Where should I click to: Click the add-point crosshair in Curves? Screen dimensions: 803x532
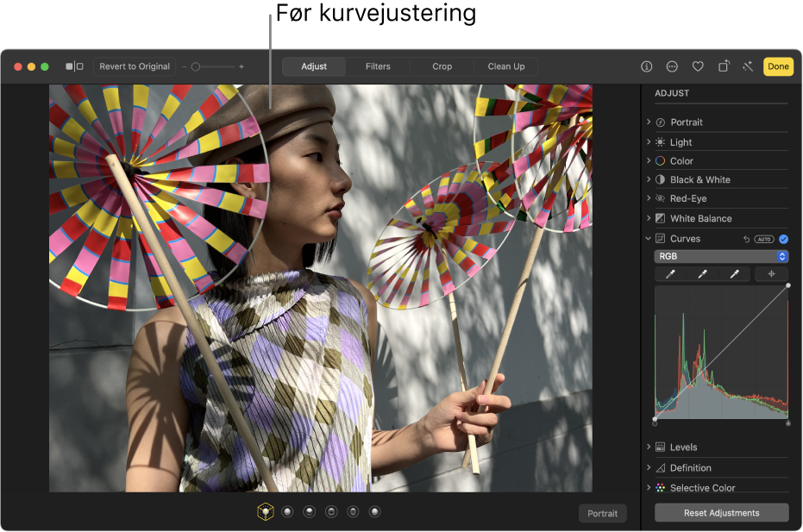click(x=771, y=273)
